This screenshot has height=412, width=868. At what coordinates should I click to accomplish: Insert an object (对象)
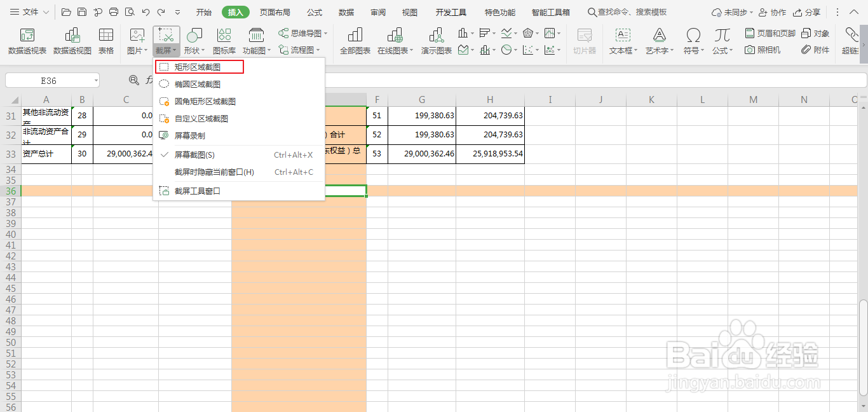pos(815,33)
